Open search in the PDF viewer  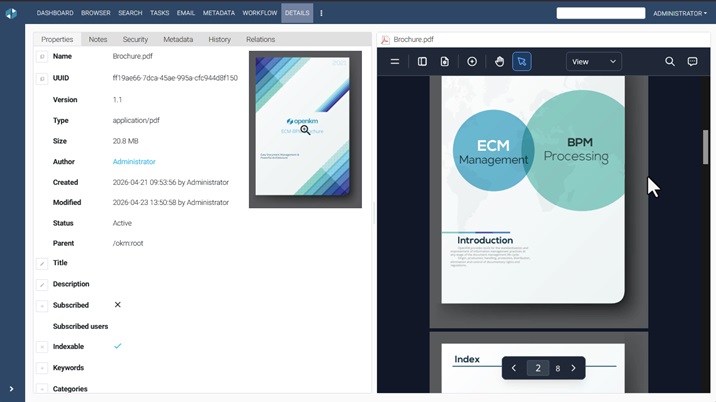(670, 61)
